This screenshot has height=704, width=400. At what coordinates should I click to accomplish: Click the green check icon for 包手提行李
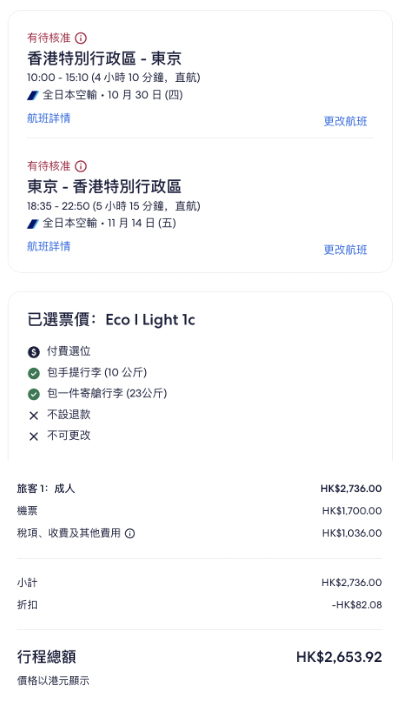point(34,373)
